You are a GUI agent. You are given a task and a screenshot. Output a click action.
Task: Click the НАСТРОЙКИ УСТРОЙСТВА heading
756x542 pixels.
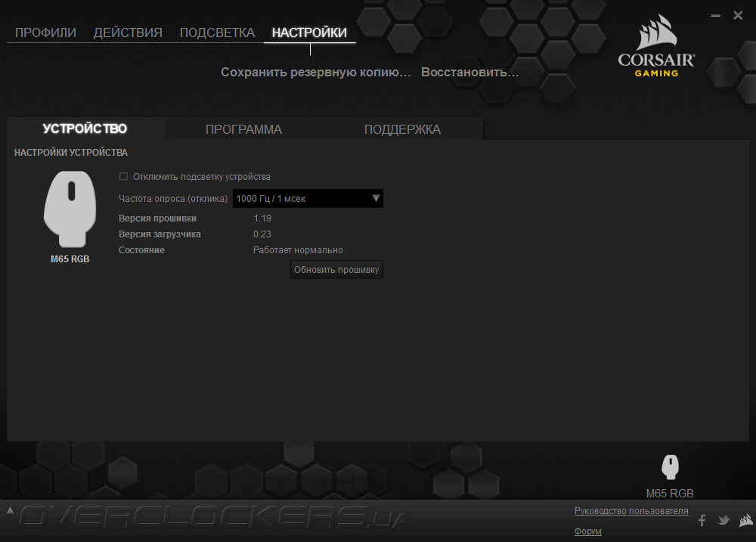(71, 153)
